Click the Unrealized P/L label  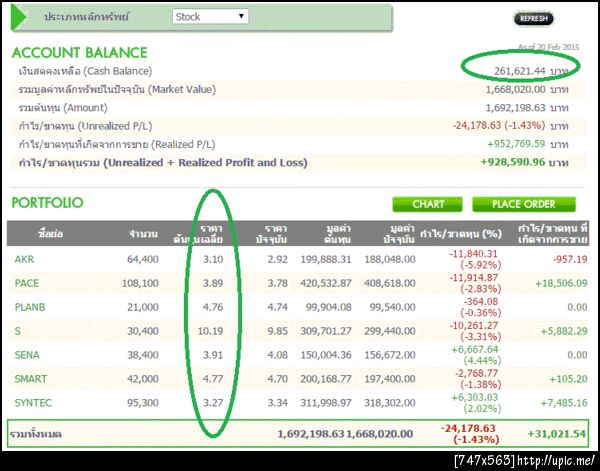tap(85, 127)
